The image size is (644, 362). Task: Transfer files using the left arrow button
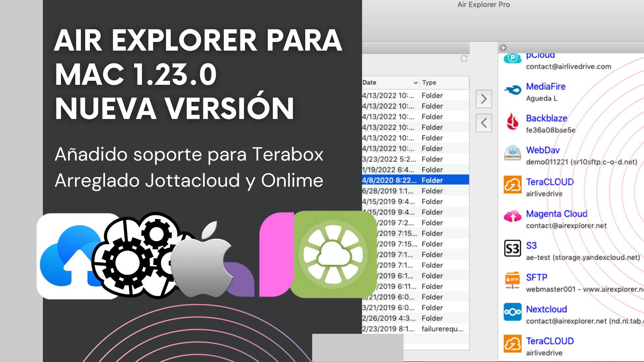point(483,123)
